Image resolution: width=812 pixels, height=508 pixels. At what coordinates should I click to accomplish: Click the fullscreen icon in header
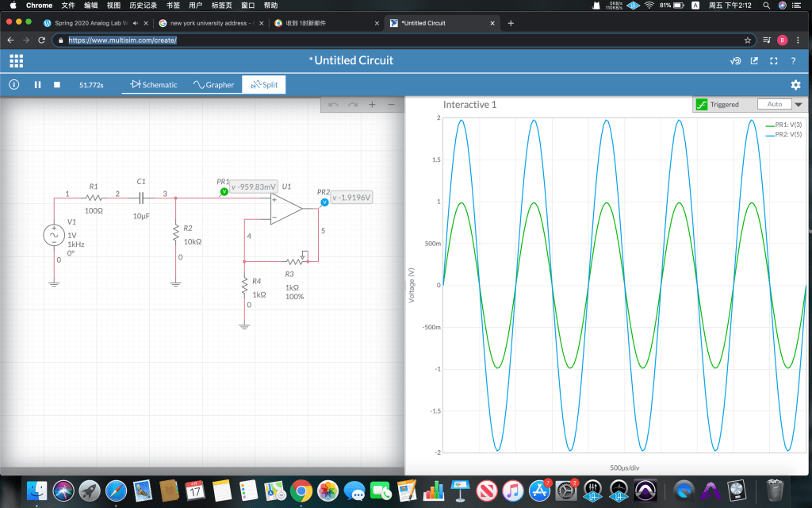[774, 61]
